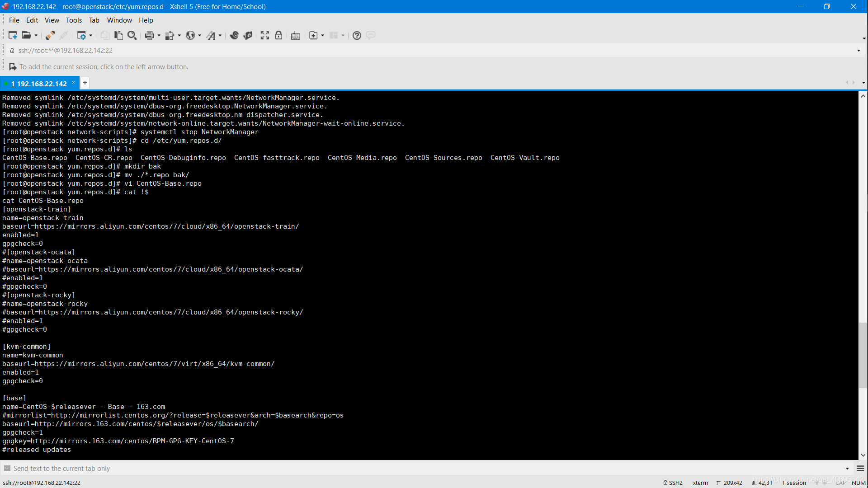Open the Window menu
This screenshot has height=488, width=868.
click(x=119, y=20)
